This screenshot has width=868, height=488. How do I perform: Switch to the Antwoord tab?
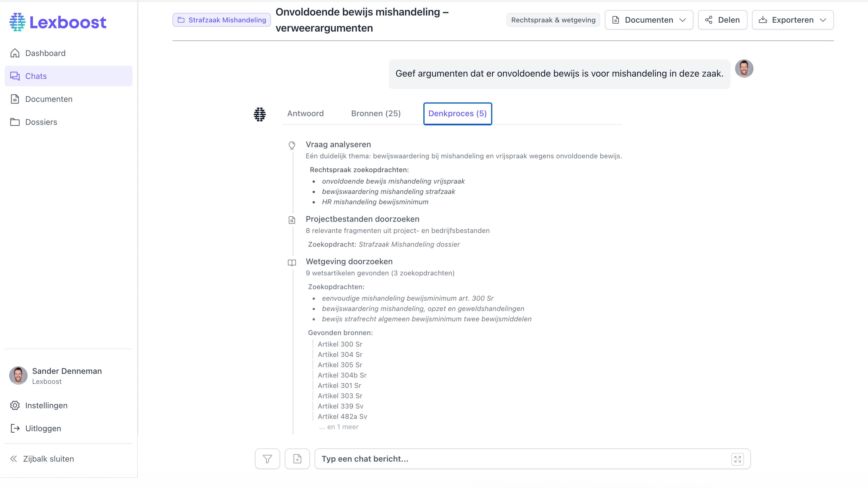coord(305,114)
